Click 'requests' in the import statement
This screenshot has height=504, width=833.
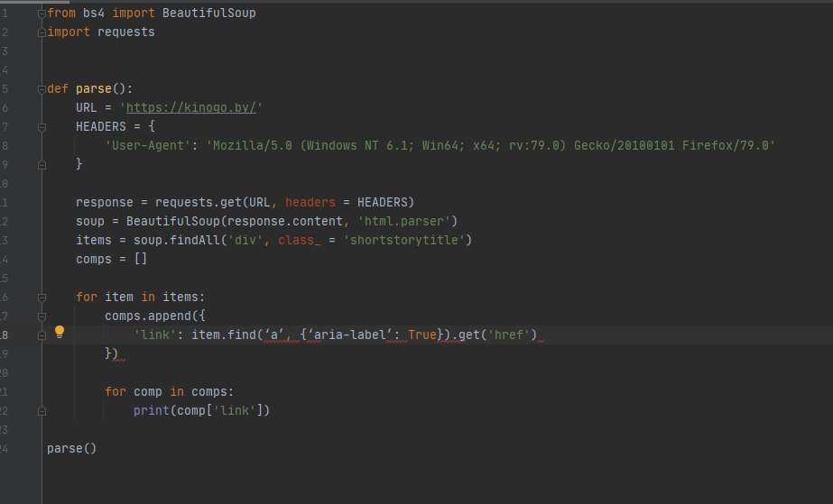(x=126, y=32)
